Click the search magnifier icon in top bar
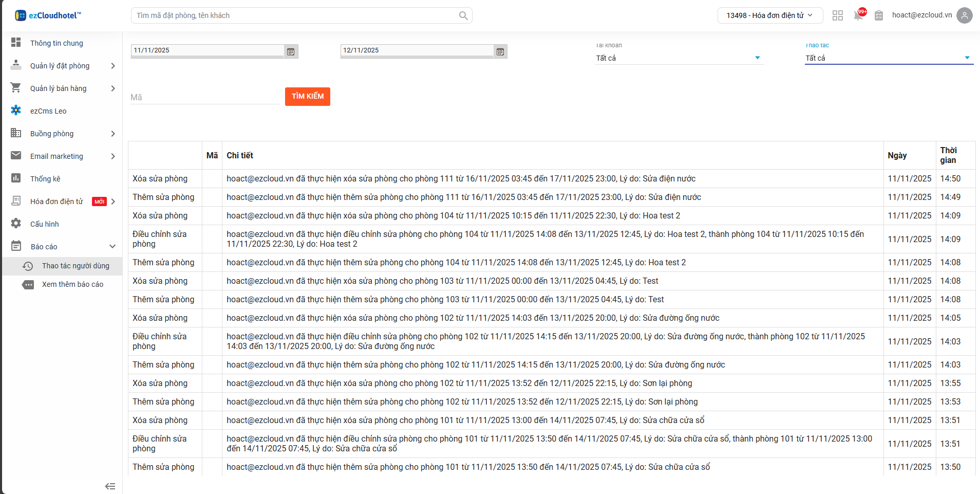980x494 pixels. pos(463,15)
